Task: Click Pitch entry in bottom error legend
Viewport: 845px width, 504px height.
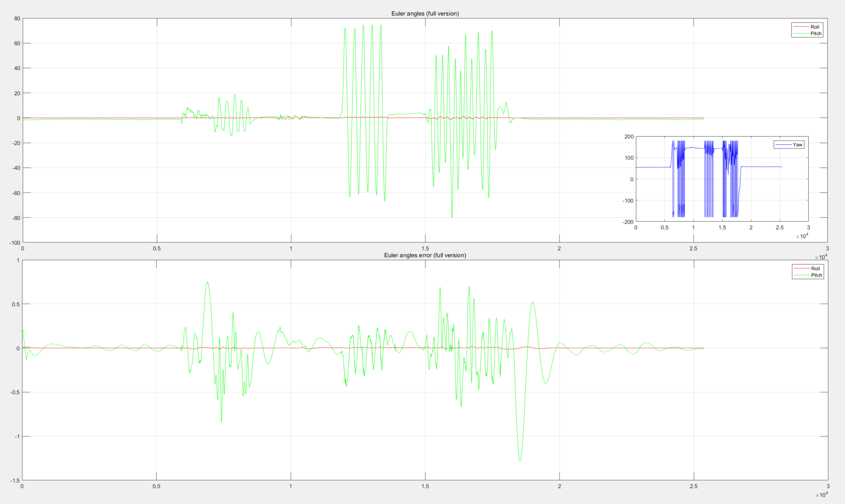Action: [816, 275]
